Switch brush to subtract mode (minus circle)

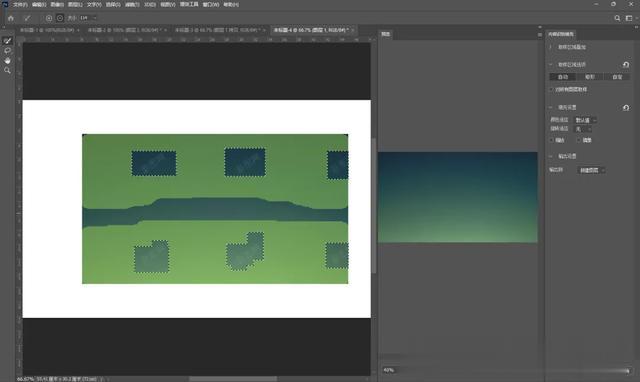[60, 18]
